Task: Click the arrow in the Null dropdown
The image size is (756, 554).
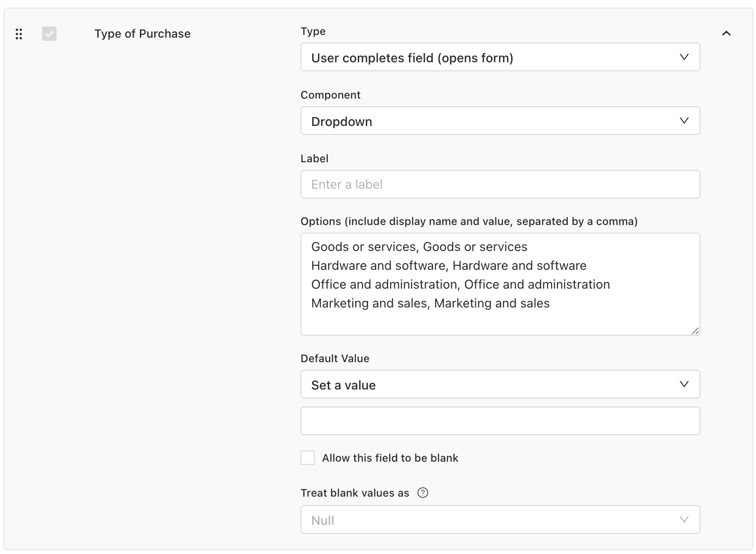Action: point(684,519)
